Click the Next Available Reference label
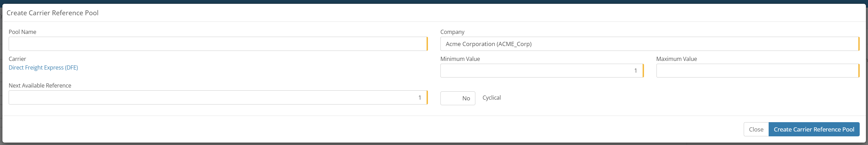The image size is (868, 145). (40, 85)
